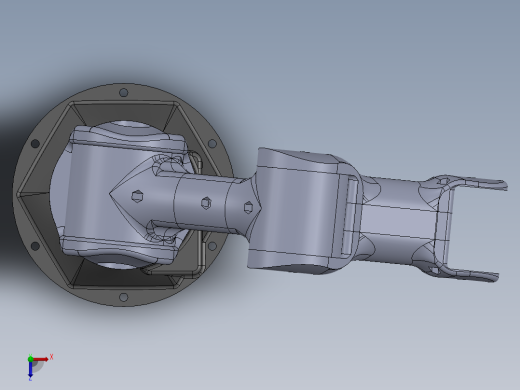
Task: Pick the lower-left bolt hole on the flange
Action: (x=35, y=246)
